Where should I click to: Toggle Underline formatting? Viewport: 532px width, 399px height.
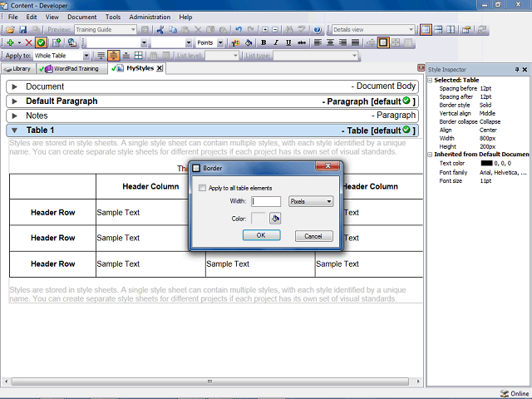[288, 42]
